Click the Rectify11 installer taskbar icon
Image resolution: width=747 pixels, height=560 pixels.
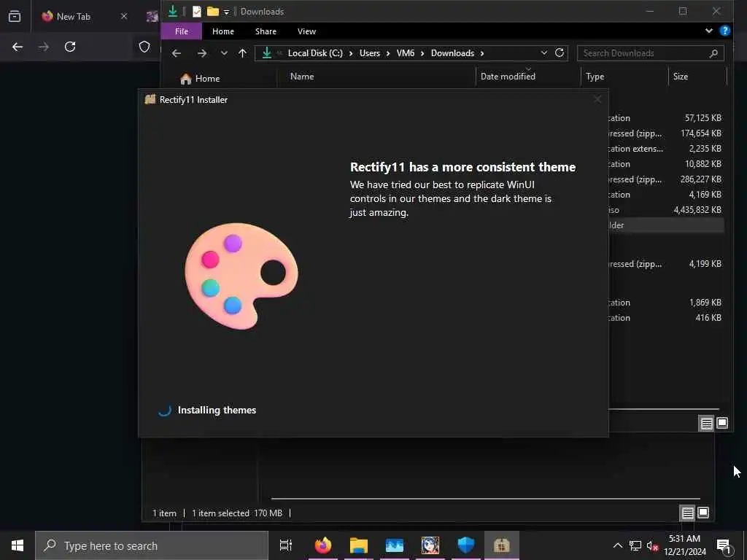[x=502, y=545]
